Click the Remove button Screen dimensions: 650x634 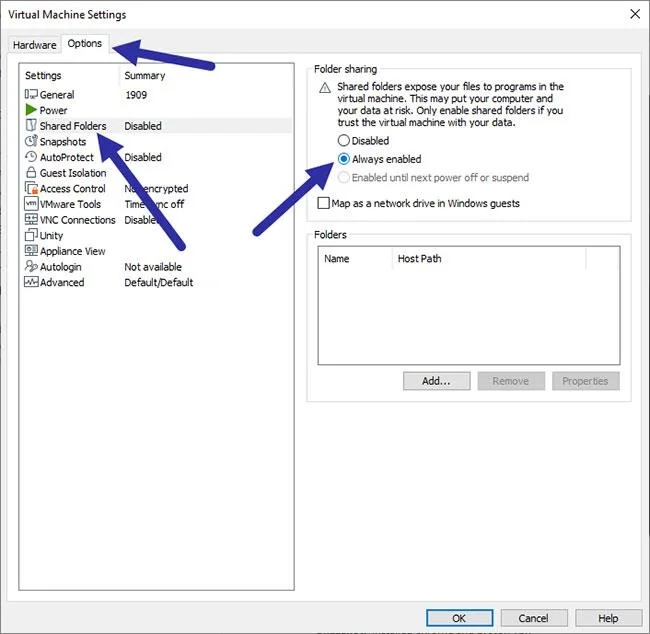511,381
